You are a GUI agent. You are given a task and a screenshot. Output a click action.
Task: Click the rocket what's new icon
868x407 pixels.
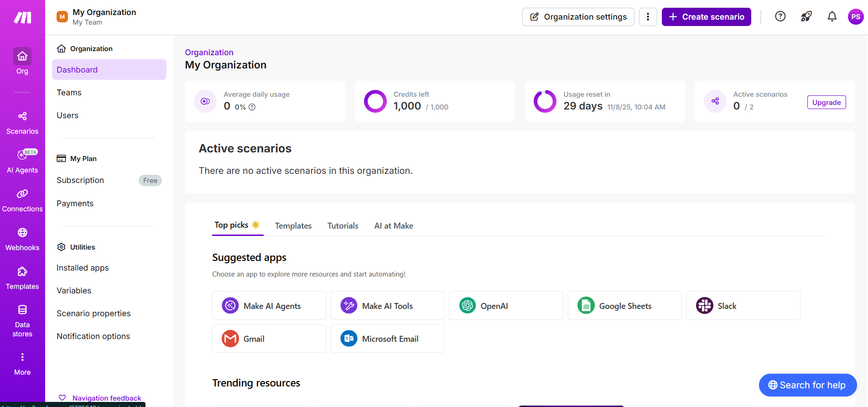806,16
